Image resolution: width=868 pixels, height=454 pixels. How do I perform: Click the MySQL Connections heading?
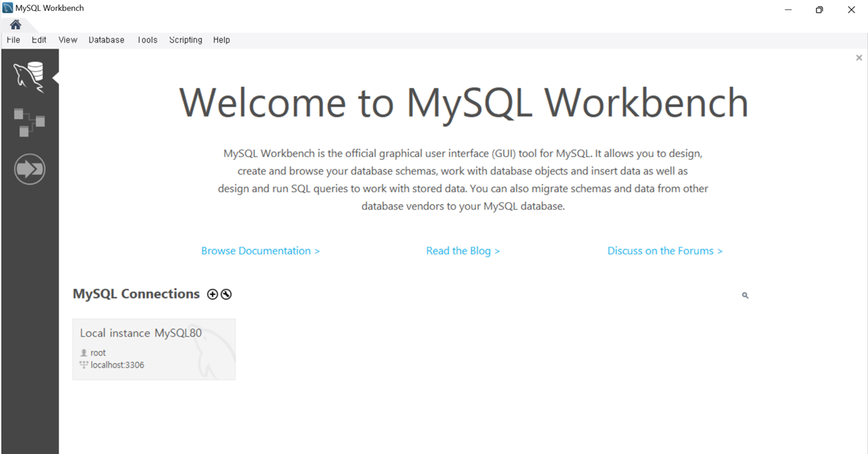click(136, 293)
